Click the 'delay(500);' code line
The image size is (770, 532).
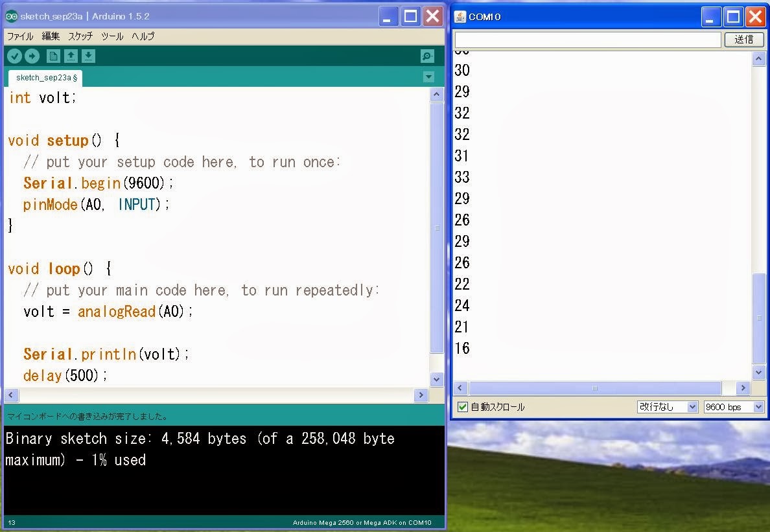coord(65,375)
